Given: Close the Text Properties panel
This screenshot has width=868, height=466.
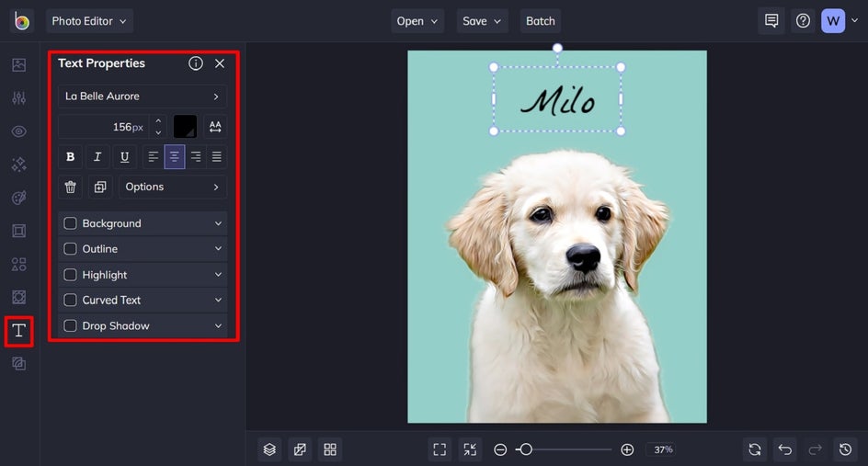Looking at the screenshot, I should click(x=220, y=63).
